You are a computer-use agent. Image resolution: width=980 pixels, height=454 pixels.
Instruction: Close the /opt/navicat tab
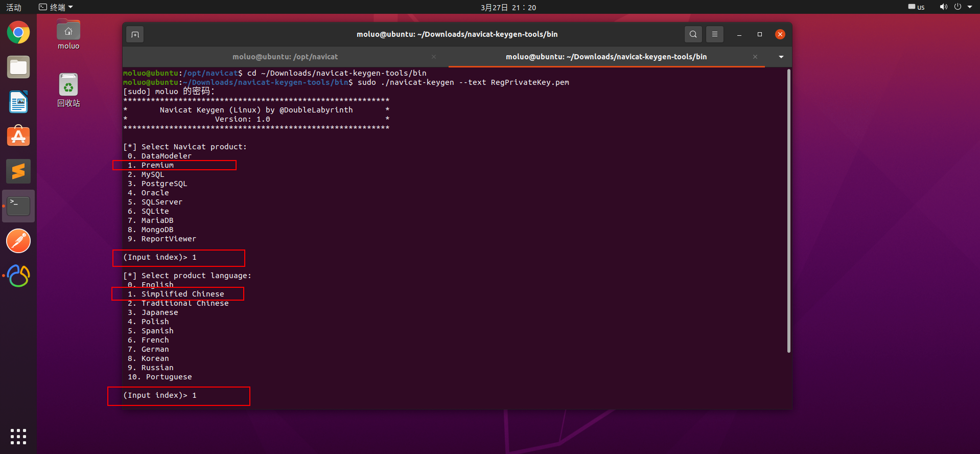point(434,57)
